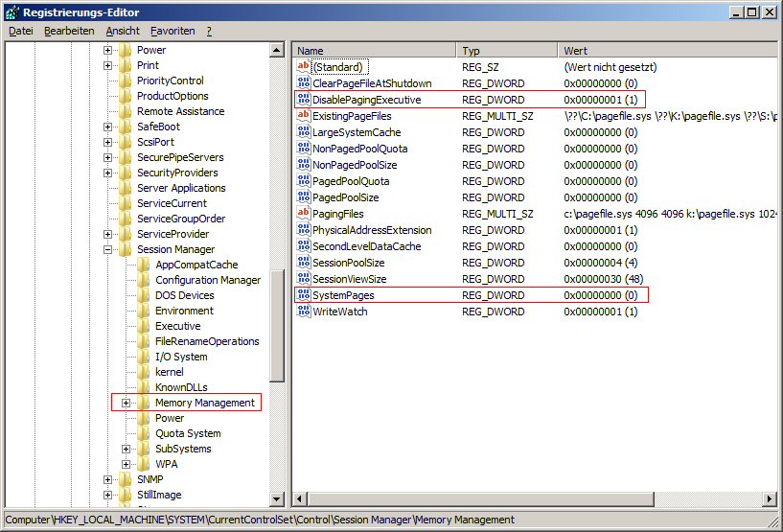
Task: Click the Registrierungs-Editor title bar icon
Action: click(x=12, y=12)
